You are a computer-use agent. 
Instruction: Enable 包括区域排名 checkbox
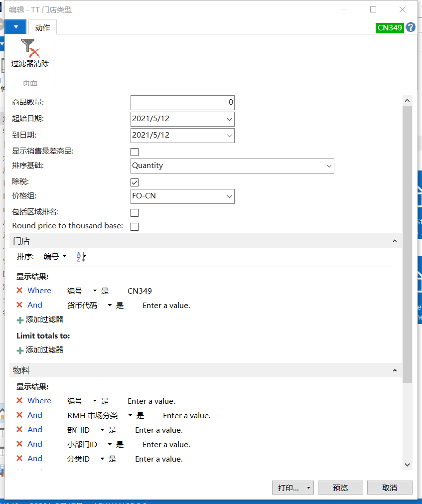tap(135, 213)
